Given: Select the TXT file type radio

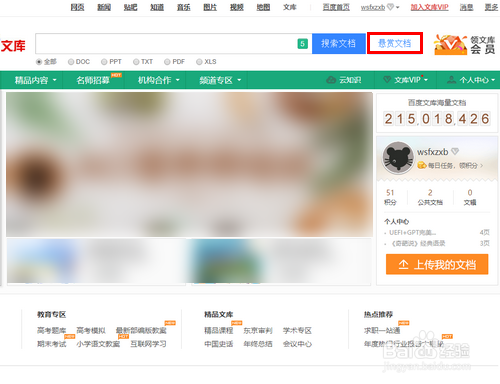Looking at the screenshot, I should click(x=136, y=62).
